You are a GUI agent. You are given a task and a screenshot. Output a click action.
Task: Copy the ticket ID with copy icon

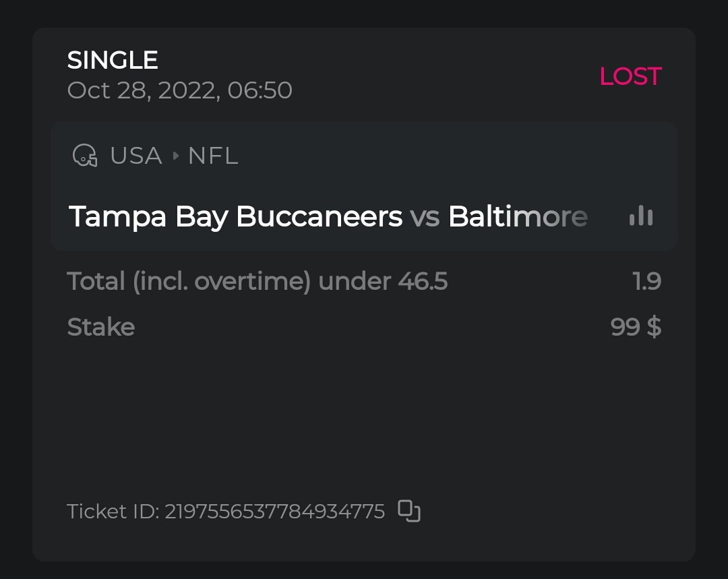[409, 511]
